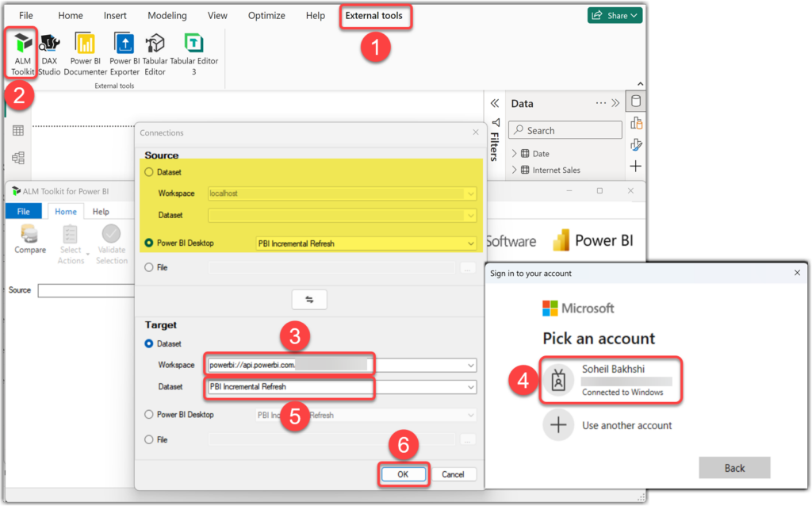Maximize the ALM Toolkit window
The height and width of the screenshot is (506, 812).
(x=599, y=190)
